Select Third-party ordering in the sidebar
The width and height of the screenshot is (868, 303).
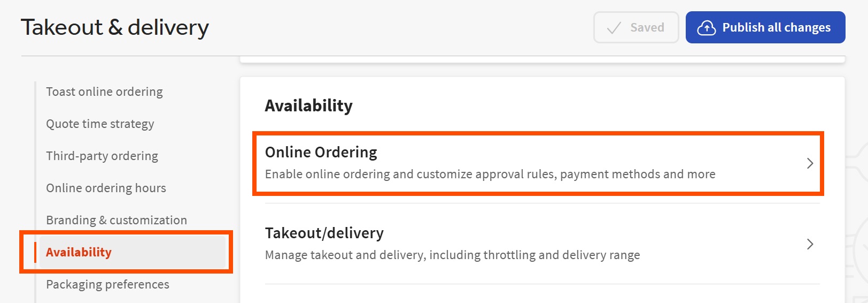[x=102, y=156]
